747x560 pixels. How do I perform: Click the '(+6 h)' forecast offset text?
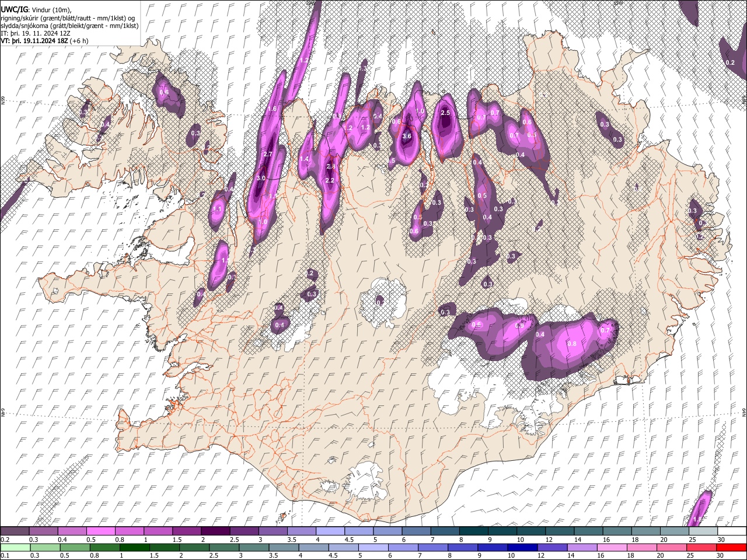coord(78,41)
